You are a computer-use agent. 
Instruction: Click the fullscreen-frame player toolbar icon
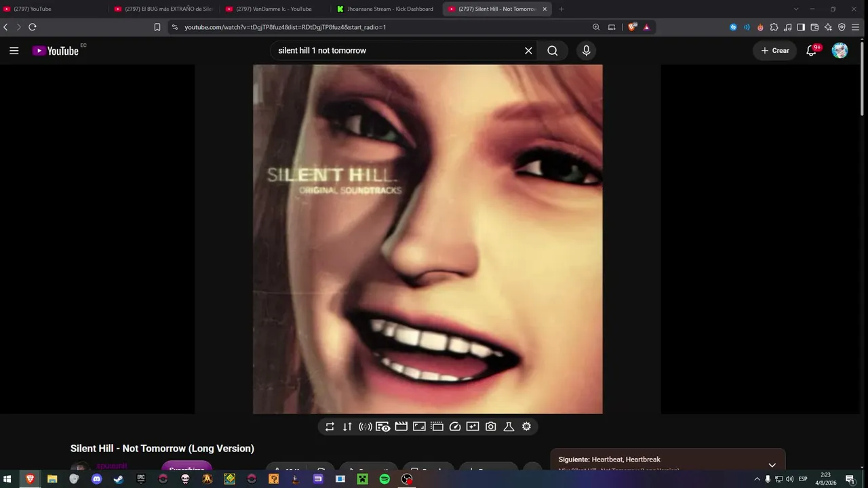[419, 426]
